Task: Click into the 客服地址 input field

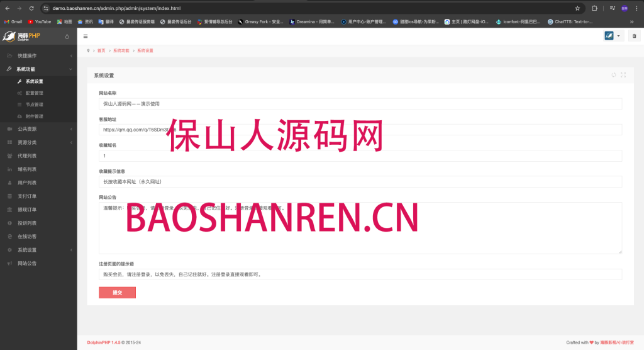Action: click(360, 130)
